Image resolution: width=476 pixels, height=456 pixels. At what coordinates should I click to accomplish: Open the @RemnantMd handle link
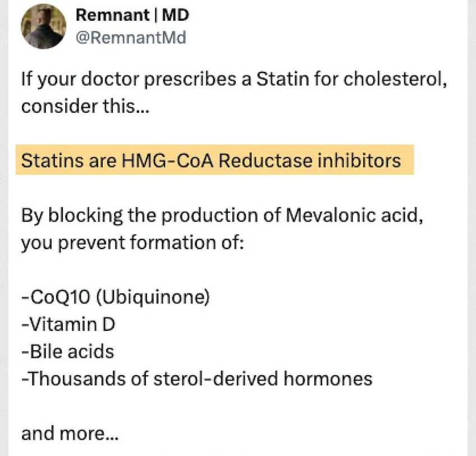click(131, 38)
